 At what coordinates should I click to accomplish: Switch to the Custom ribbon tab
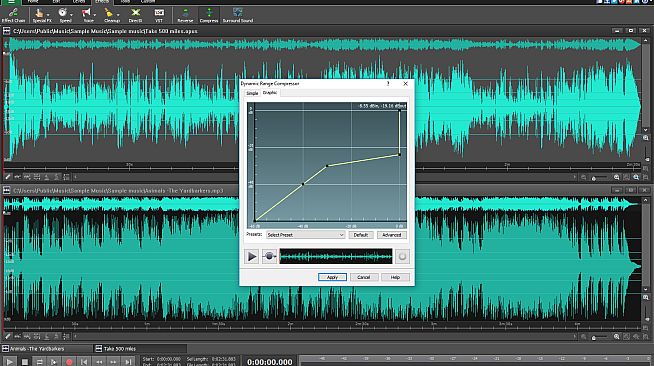pyautogui.click(x=148, y=2)
